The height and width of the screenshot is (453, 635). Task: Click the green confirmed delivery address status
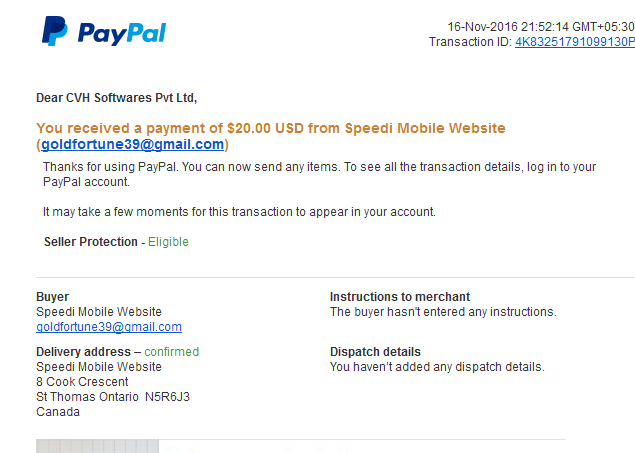171,351
